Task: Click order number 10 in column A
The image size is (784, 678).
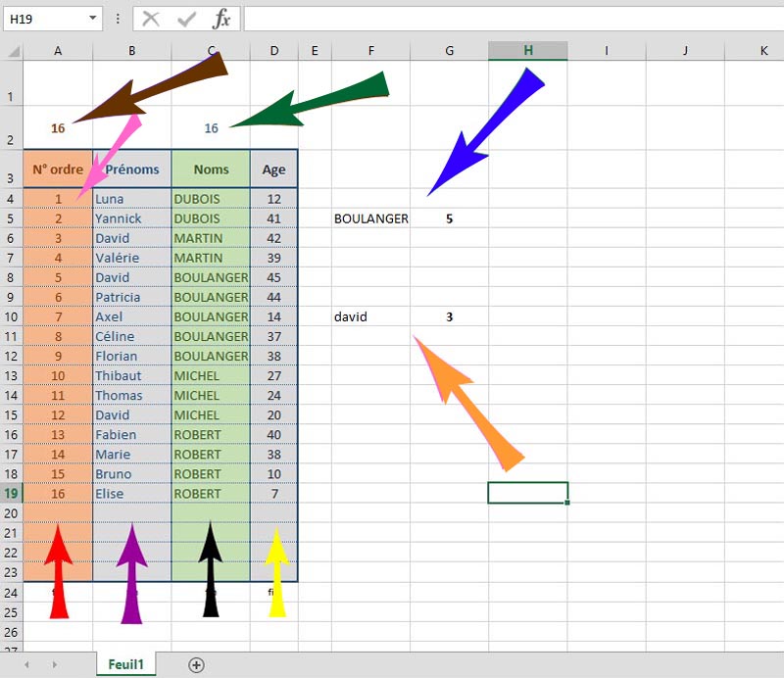Action: coord(58,375)
